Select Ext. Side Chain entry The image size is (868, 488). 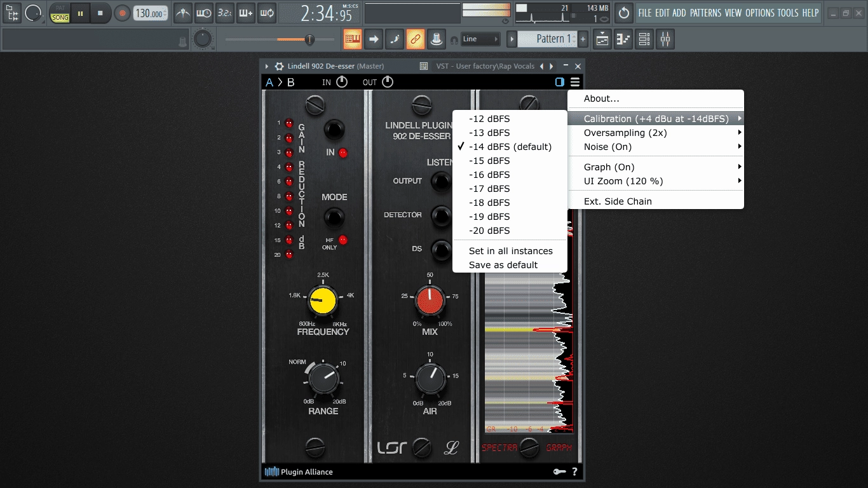click(656, 201)
